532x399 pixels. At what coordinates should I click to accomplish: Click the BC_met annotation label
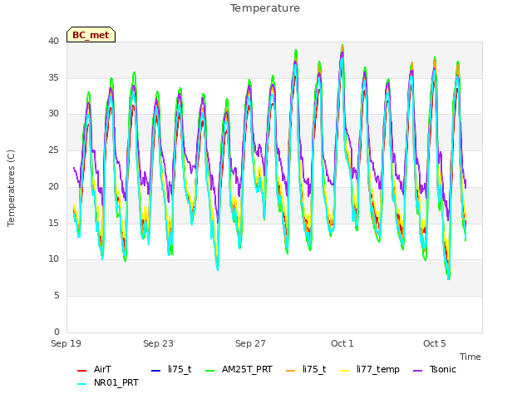pos(91,35)
